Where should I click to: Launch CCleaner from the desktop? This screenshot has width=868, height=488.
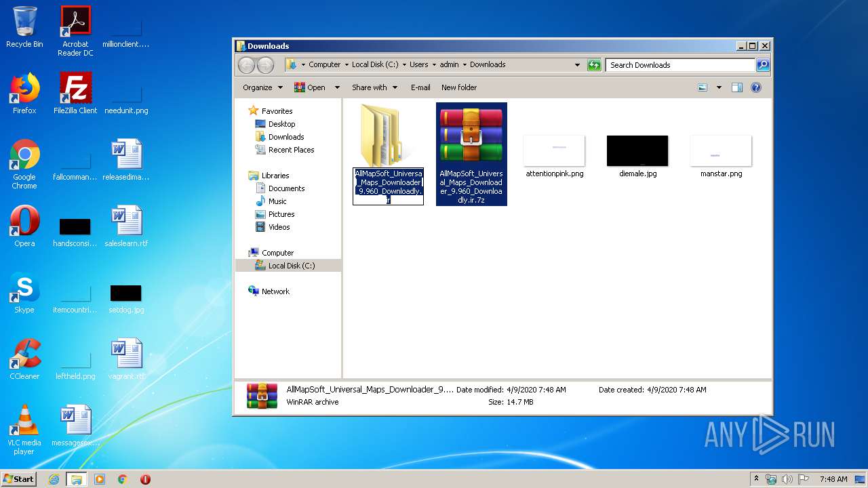(24, 359)
